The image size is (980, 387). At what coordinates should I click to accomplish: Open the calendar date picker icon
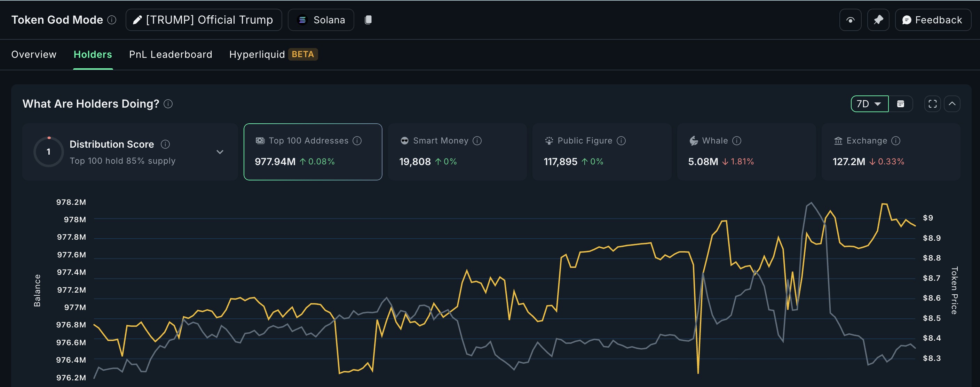(x=901, y=104)
